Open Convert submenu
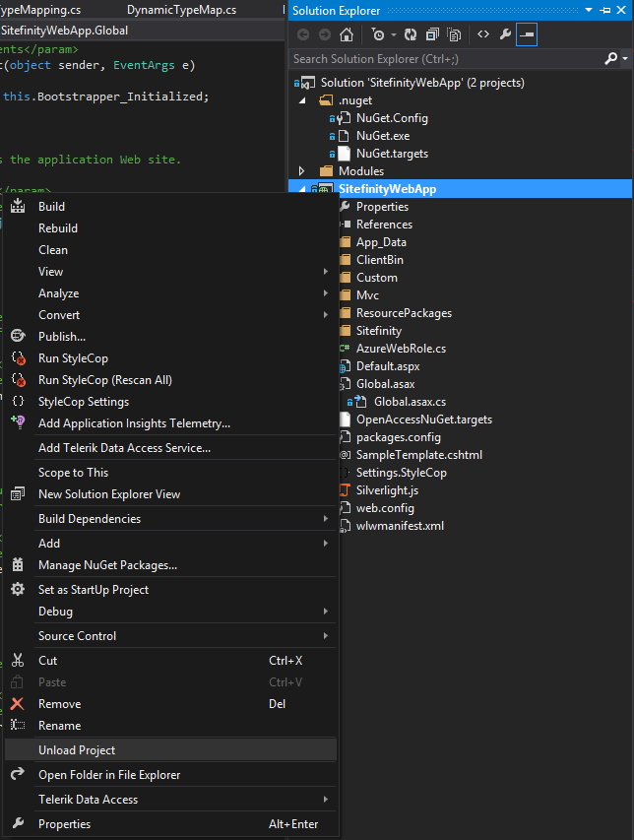Screen dimensions: 634x840 click(170, 315)
